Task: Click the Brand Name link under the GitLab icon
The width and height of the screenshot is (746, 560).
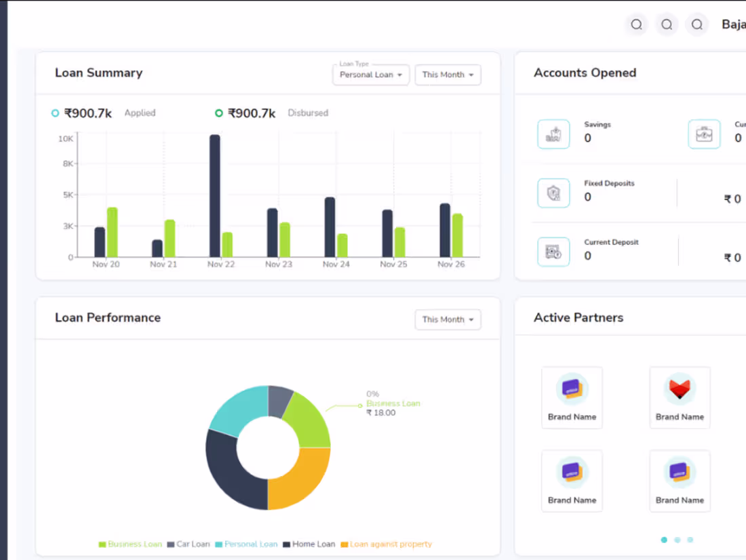Action: pyautogui.click(x=680, y=416)
